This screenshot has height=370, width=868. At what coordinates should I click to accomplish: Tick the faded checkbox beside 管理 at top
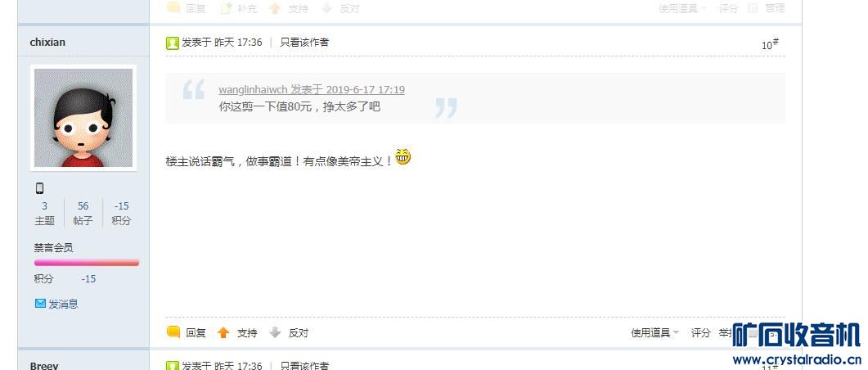[753, 8]
